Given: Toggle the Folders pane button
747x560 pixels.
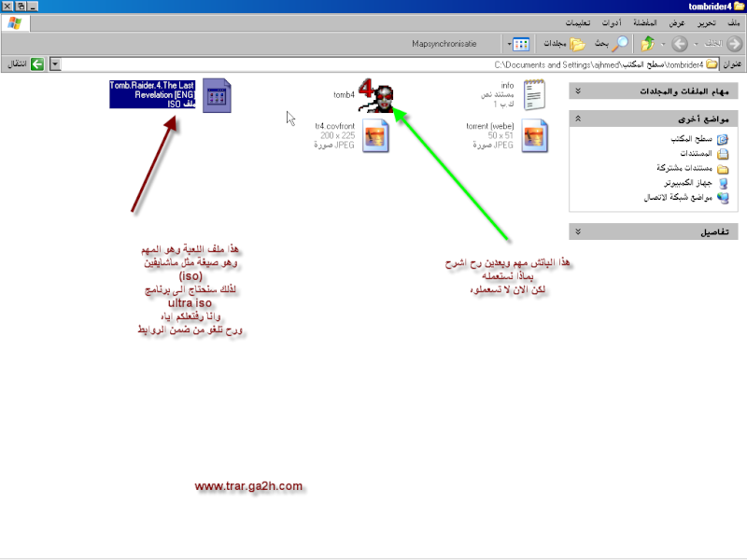Looking at the screenshot, I should pyautogui.click(x=565, y=44).
